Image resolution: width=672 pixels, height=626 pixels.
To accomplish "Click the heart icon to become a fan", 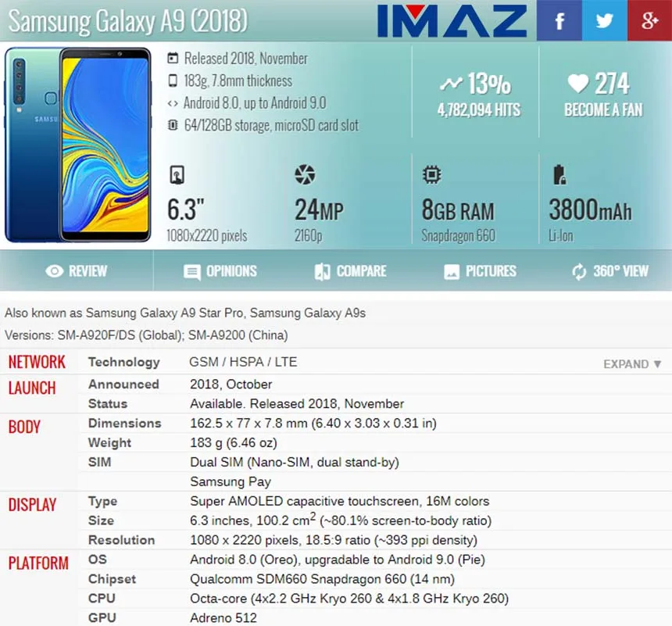I will pos(577,83).
